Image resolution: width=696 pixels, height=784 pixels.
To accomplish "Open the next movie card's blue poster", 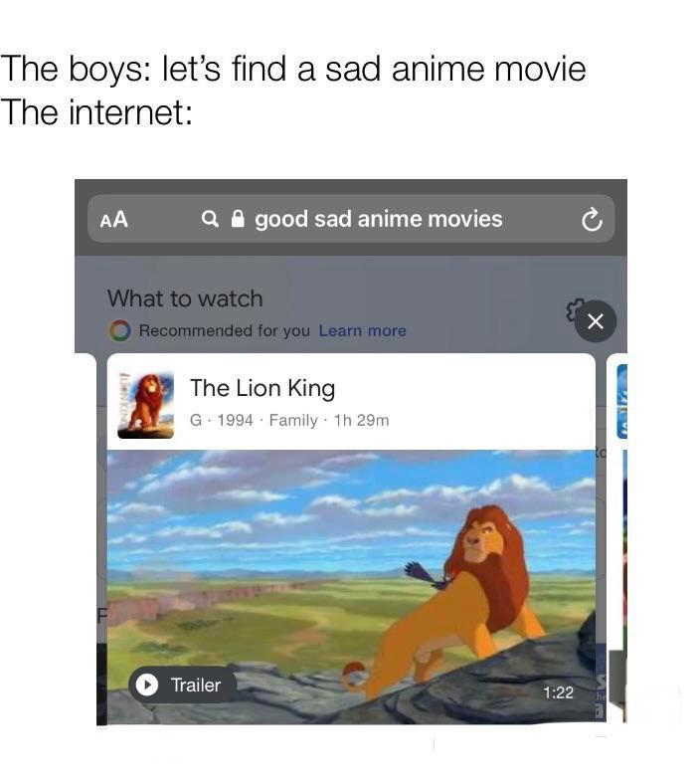I will 621,402.
